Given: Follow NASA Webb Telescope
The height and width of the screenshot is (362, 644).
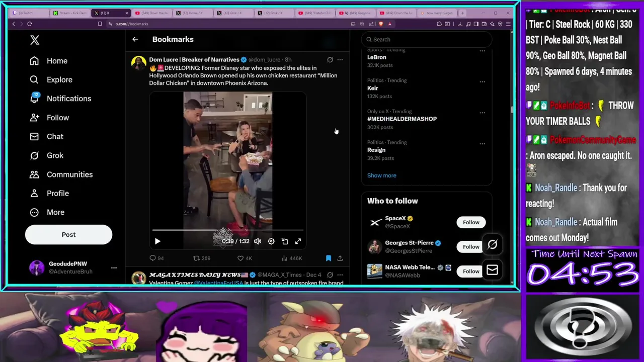Looking at the screenshot, I should [471, 271].
